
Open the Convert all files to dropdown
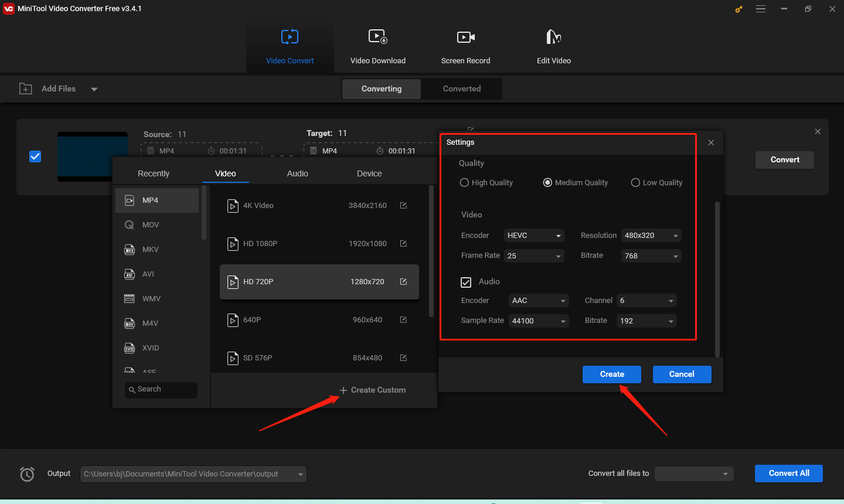[695, 474]
